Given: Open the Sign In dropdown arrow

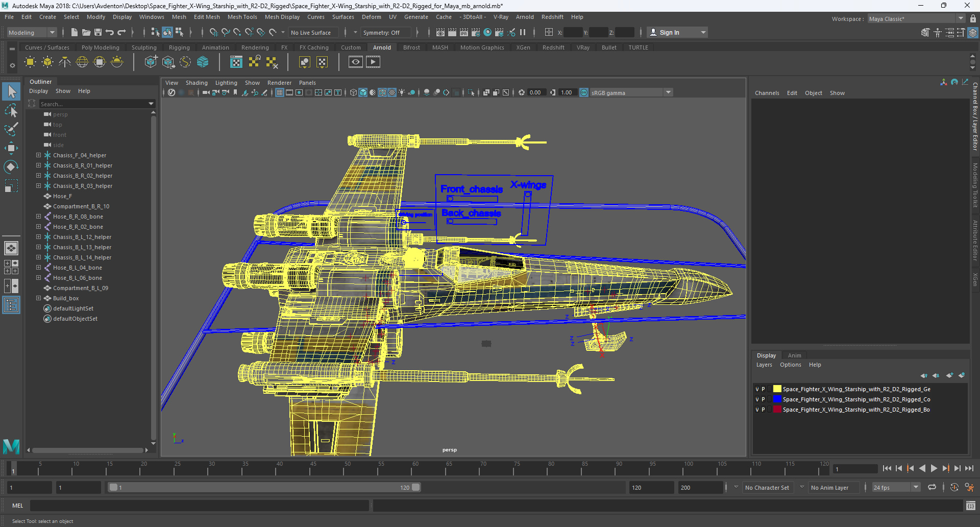Looking at the screenshot, I should [703, 32].
